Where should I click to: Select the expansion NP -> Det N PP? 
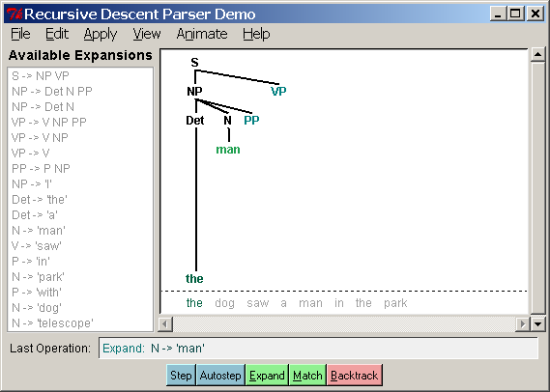pyautogui.click(x=52, y=92)
